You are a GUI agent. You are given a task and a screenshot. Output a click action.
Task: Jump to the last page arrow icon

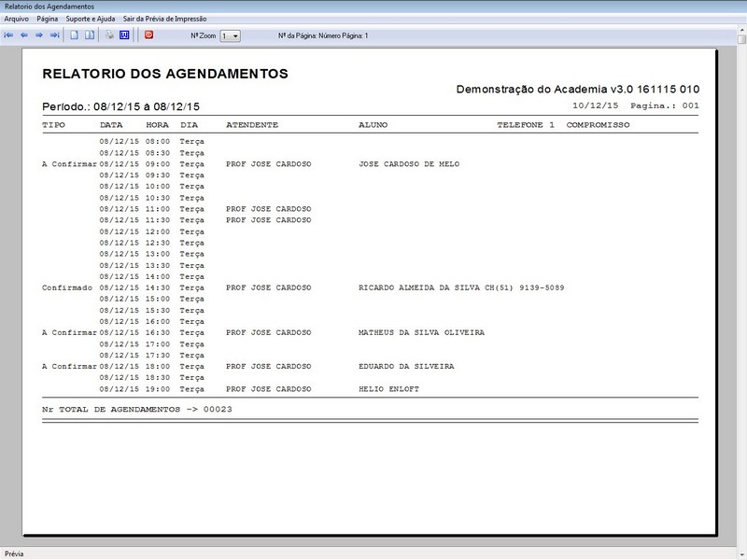54,35
